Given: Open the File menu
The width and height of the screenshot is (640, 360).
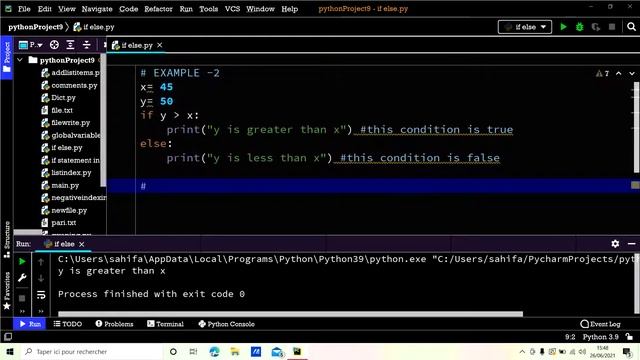Looking at the screenshot, I should (24, 9).
